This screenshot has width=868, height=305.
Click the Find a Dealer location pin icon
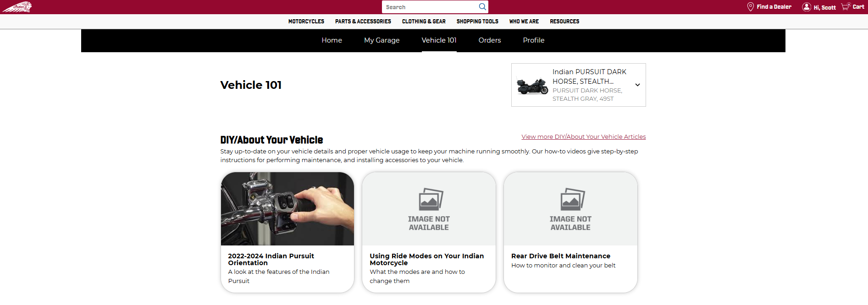750,7
